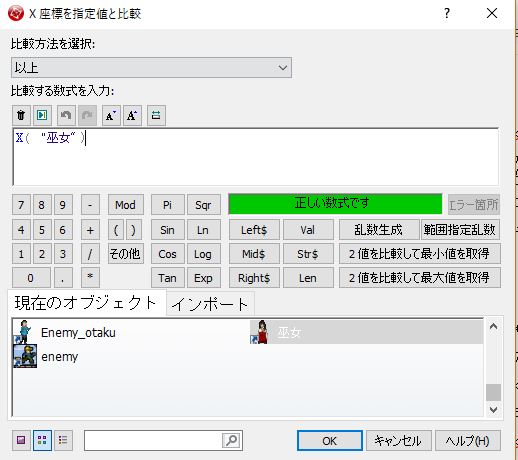Insert the Exp function
518x460 pixels.
(204, 278)
